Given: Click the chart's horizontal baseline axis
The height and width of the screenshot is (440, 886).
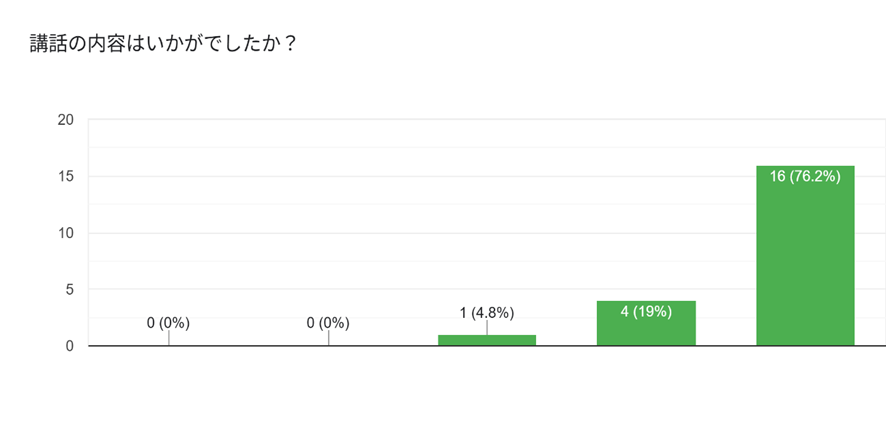Looking at the screenshot, I should pos(487,346).
